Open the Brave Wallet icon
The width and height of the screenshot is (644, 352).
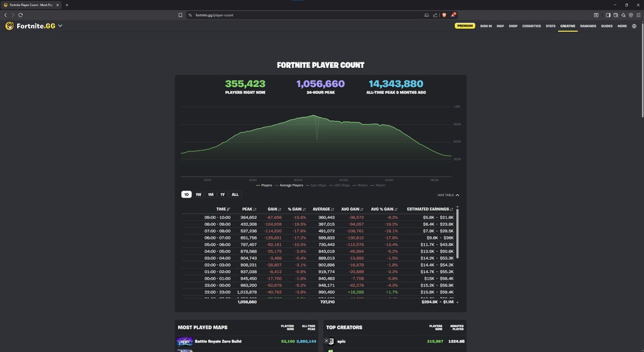click(616, 15)
